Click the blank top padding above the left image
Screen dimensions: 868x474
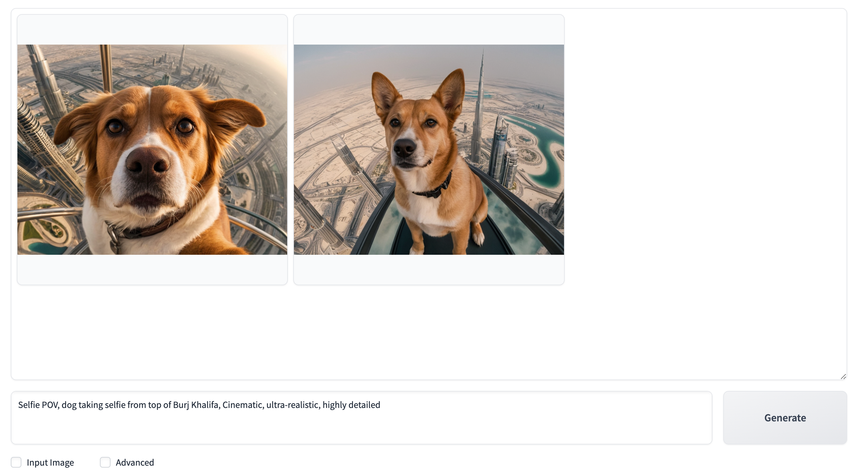tap(152, 30)
